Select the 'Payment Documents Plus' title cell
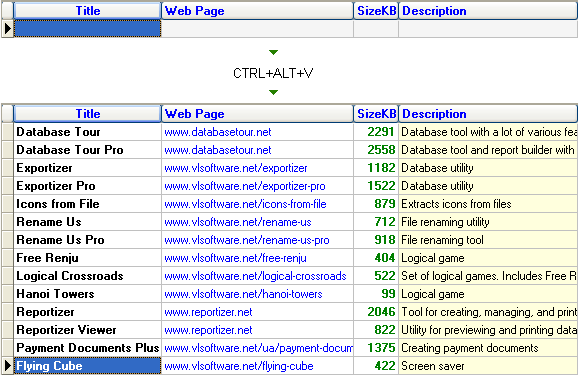The width and height of the screenshot is (578, 375). [x=87, y=348]
